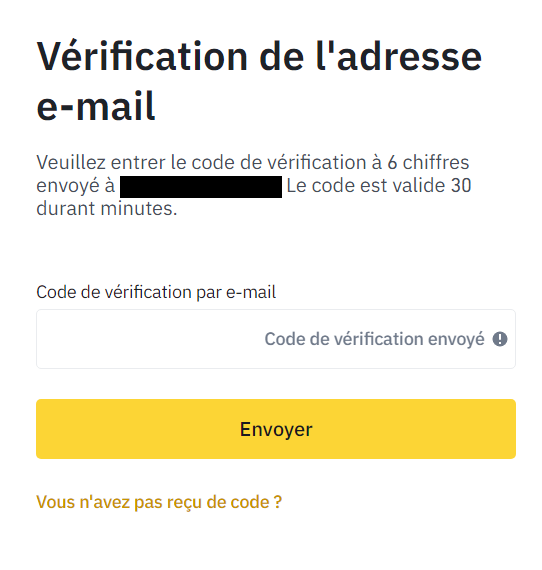
Task: Click the exclamation info icon in code field
Action: click(x=500, y=339)
